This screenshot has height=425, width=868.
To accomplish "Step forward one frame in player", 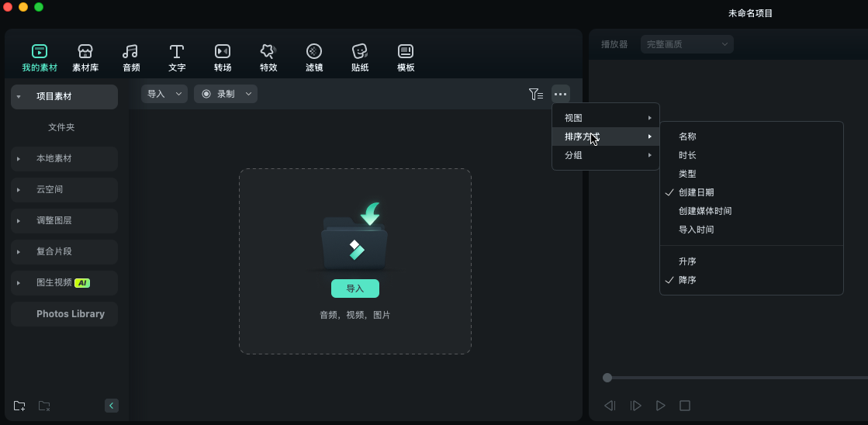I will point(635,406).
